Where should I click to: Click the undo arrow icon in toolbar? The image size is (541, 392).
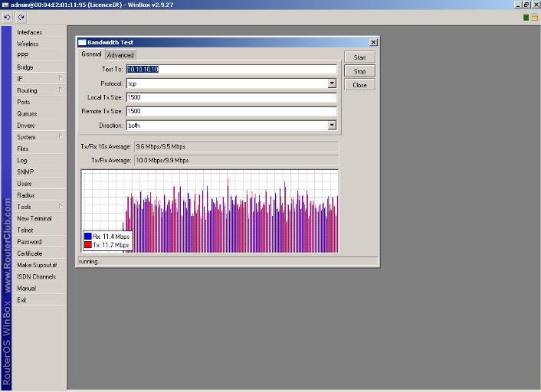tap(7, 17)
